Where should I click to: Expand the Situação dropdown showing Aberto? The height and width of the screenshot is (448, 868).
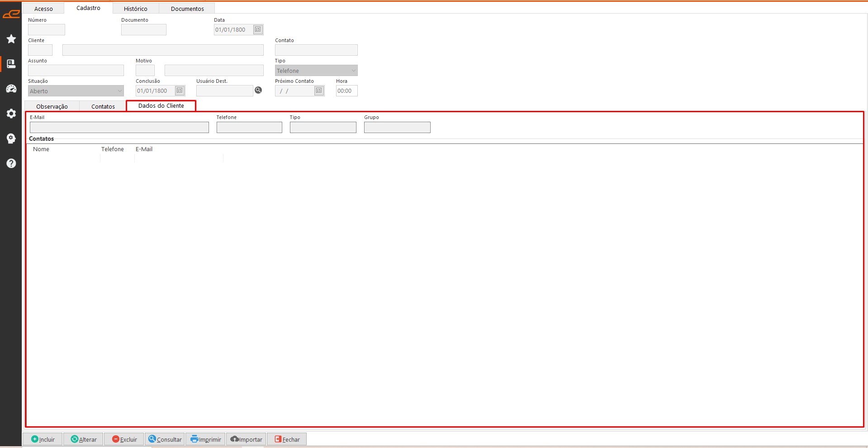pos(119,91)
